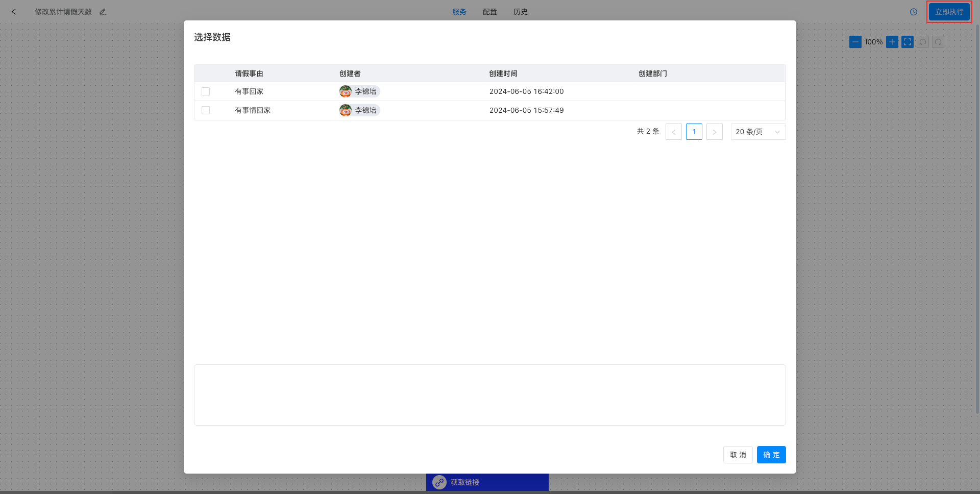Check the box for 有事回家 row
980x494 pixels.
pos(206,91)
